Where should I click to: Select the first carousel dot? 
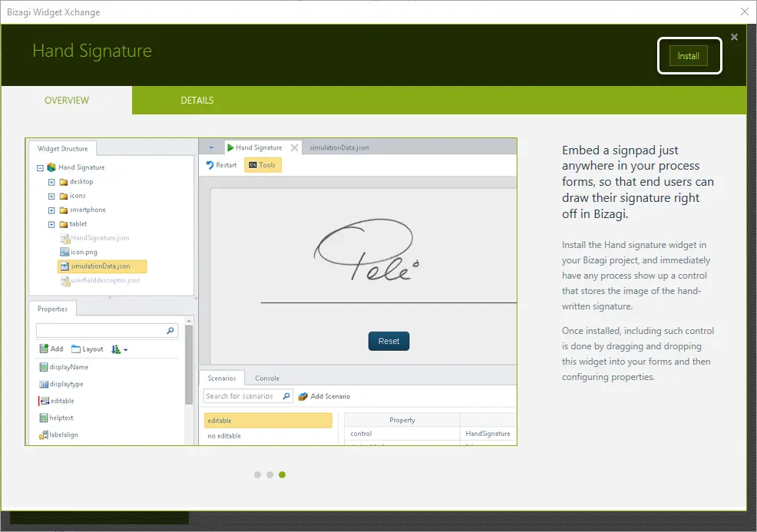[257, 475]
